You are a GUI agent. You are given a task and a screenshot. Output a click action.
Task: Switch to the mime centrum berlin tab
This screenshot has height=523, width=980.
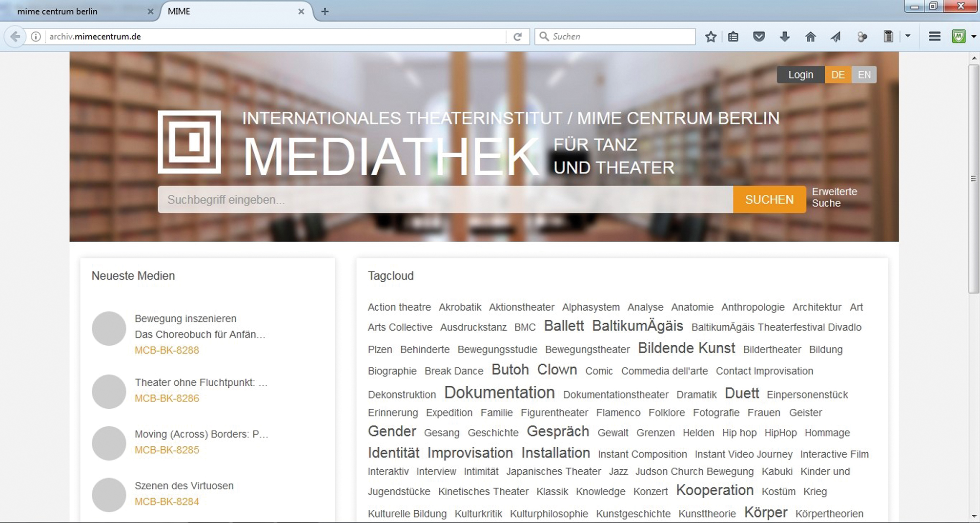(x=58, y=11)
